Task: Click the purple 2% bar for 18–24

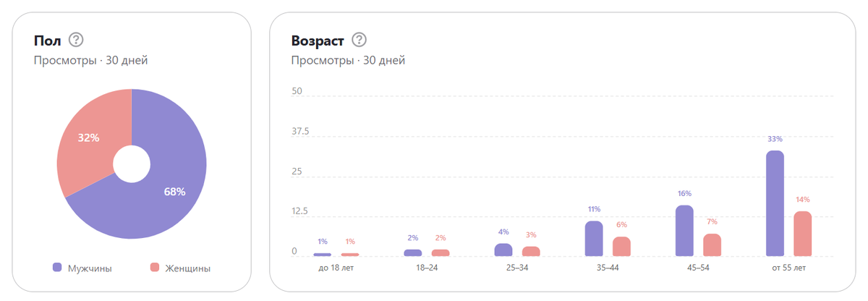Action: [x=413, y=253]
